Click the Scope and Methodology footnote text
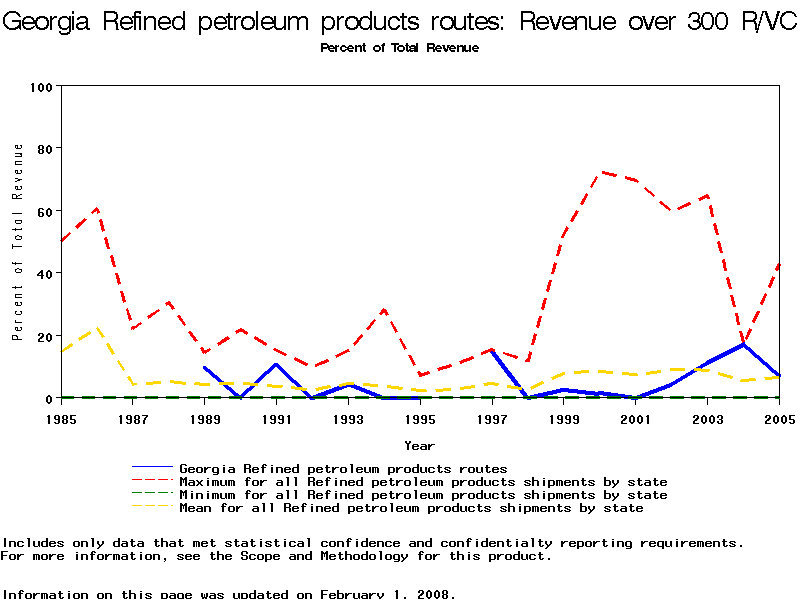 [275, 556]
